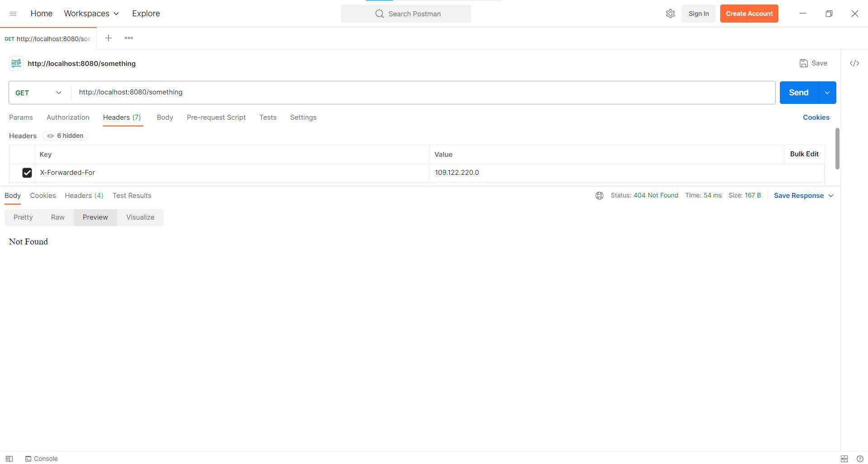Click the network globe icon
The image size is (868, 464).
(599, 196)
